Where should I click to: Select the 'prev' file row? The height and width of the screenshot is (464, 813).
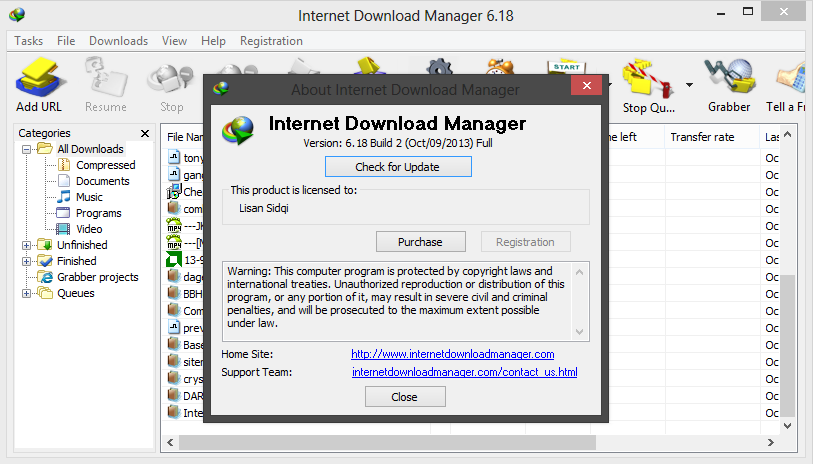point(185,328)
